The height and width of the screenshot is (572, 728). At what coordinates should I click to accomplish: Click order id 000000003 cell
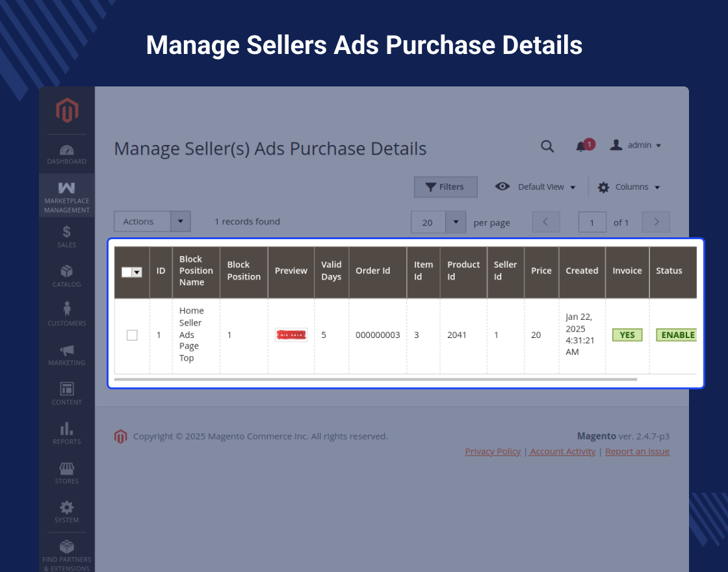pyautogui.click(x=378, y=335)
